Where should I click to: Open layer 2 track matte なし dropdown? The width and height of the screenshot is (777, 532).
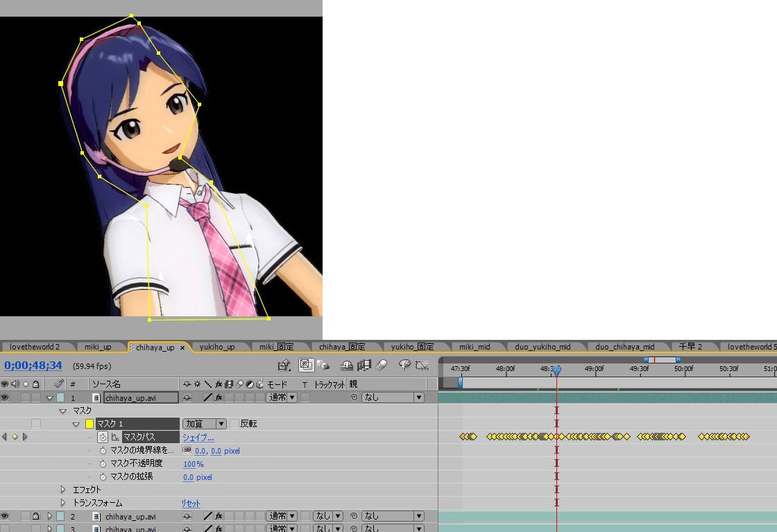[327, 516]
